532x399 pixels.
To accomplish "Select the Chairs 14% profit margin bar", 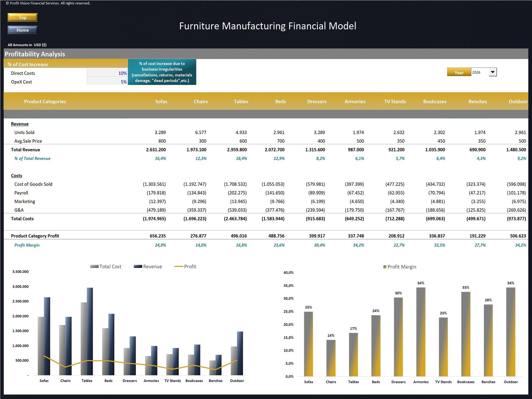I will coord(331,358).
